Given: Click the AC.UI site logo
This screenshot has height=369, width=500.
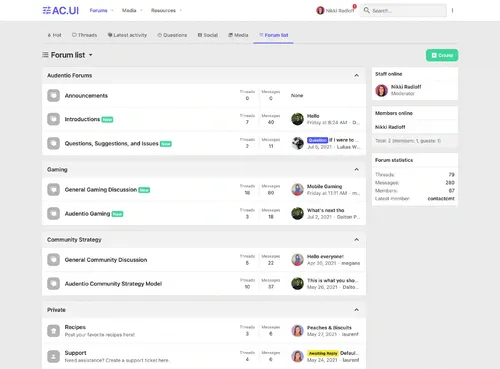Looking at the screenshot, I should (x=61, y=11).
